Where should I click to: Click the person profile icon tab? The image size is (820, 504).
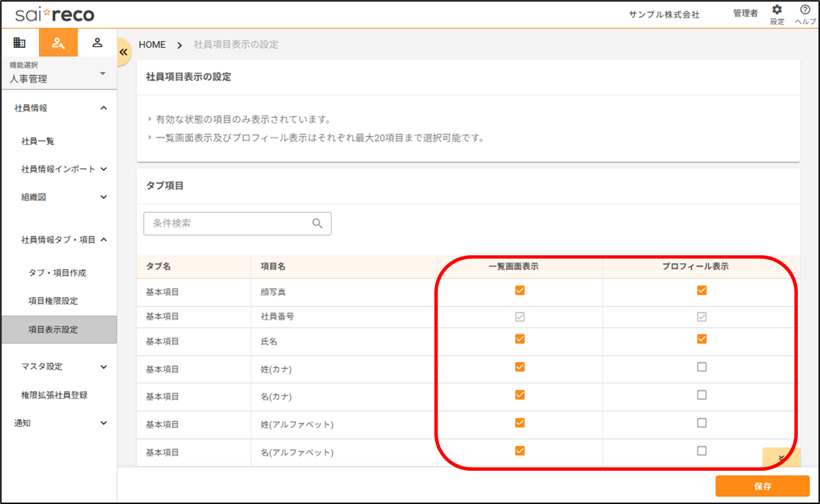97,43
